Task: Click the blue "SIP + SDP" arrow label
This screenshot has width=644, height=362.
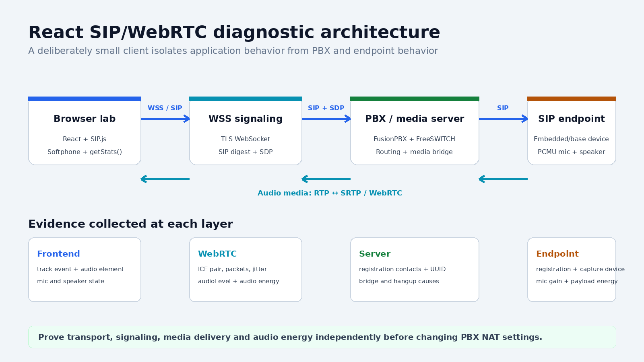Action: pyautogui.click(x=326, y=108)
